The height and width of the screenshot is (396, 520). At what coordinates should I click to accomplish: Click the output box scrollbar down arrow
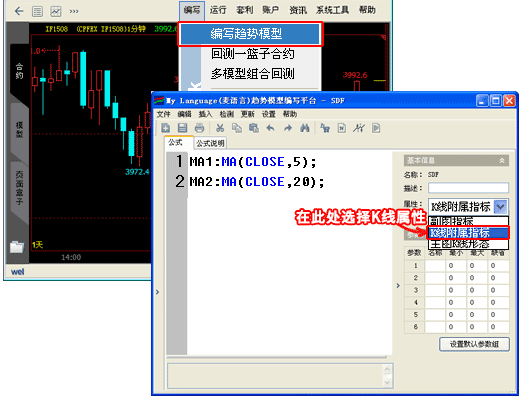387,383
